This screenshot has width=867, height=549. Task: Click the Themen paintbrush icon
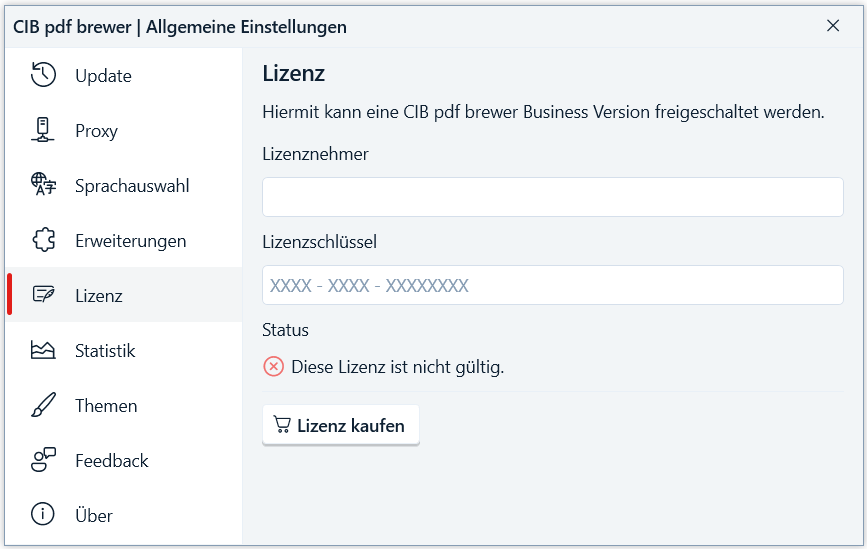pos(44,405)
